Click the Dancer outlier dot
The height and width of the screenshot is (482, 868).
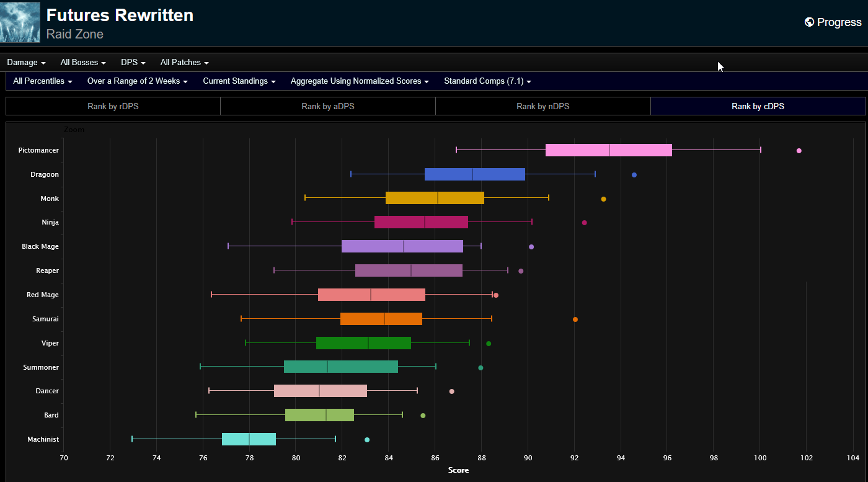[x=452, y=391]
